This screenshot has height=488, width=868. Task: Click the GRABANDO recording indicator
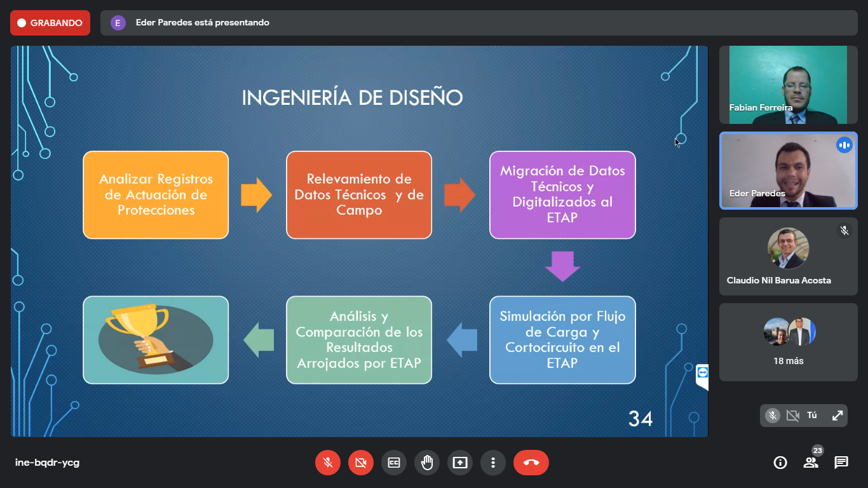click(50, 23)
